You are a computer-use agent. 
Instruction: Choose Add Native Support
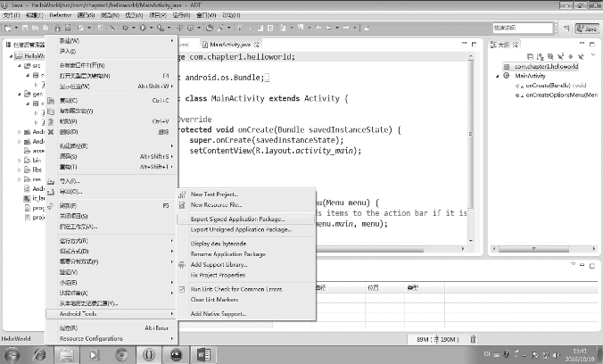point(219,314)
